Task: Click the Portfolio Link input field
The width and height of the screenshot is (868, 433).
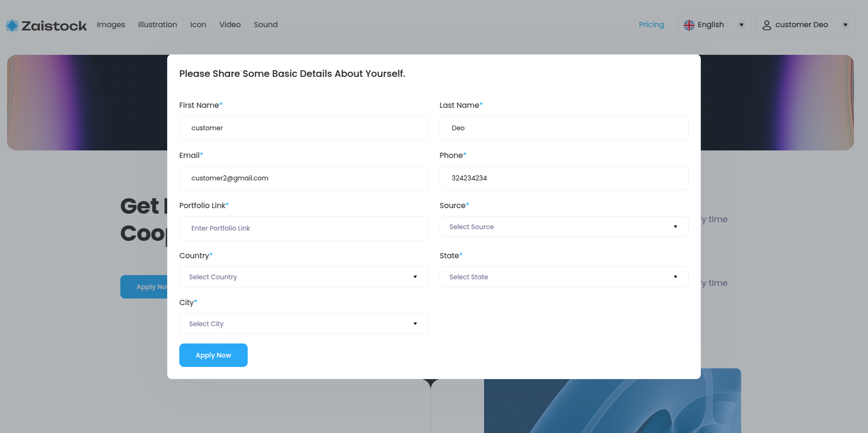Action: pyautogui.click(x=303, y=228)
